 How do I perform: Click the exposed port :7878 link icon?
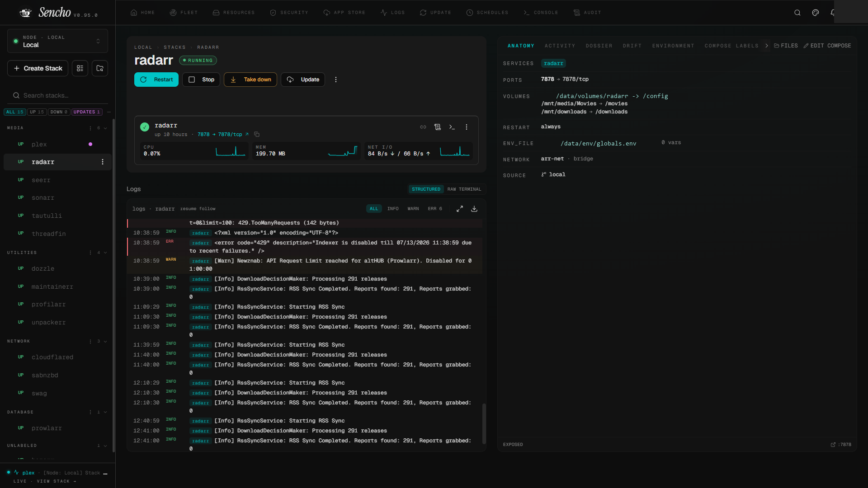(833, 445)
